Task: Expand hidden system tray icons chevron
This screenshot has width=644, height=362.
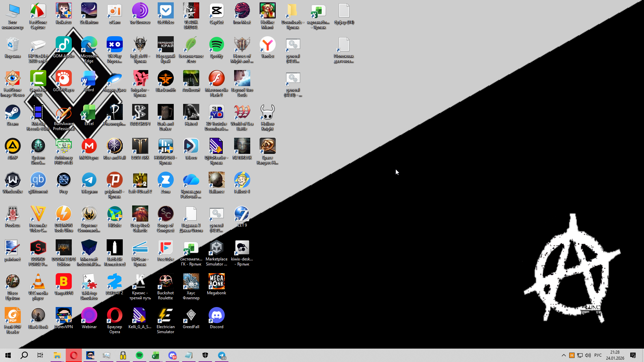Action: click(563, 355)
